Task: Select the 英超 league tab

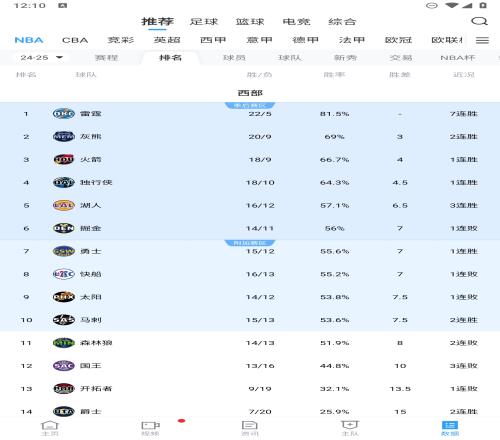Action: [x=167, y=40]
